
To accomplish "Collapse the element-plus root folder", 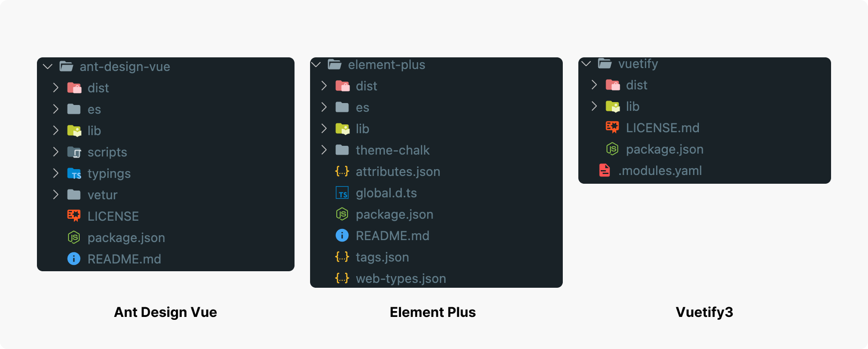I will 316,65.
